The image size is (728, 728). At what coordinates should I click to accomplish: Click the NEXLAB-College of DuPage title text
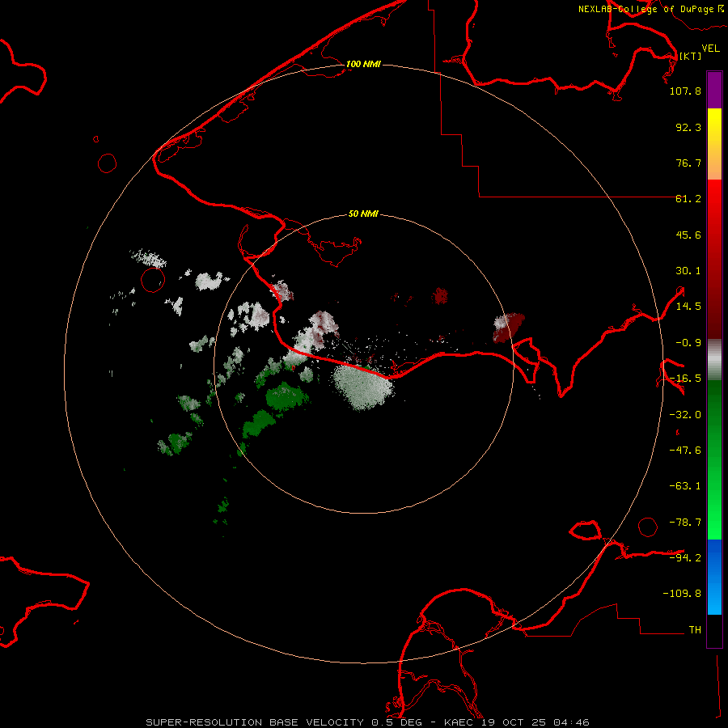[645, 9]
